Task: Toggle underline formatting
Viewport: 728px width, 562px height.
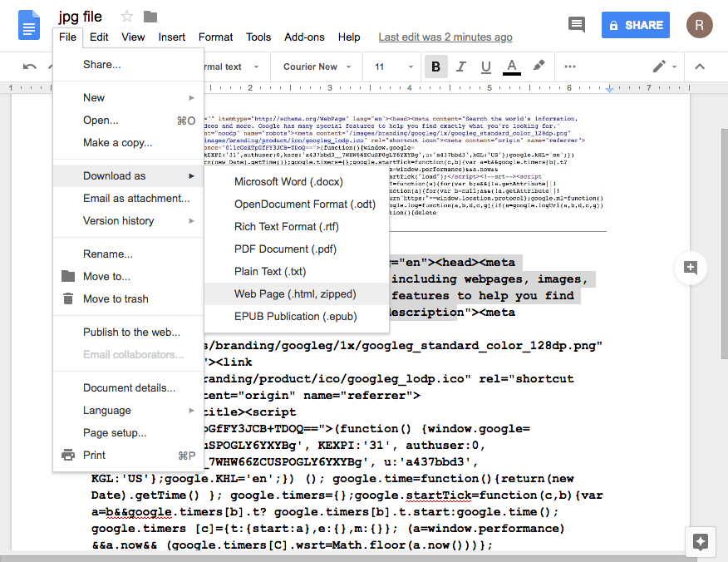Action: pos(485,67)
